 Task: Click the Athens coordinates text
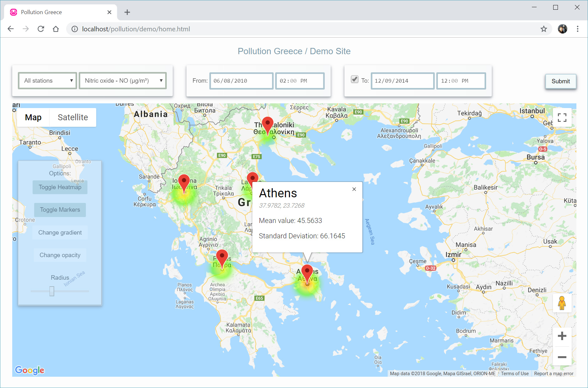tap(281, 205)
